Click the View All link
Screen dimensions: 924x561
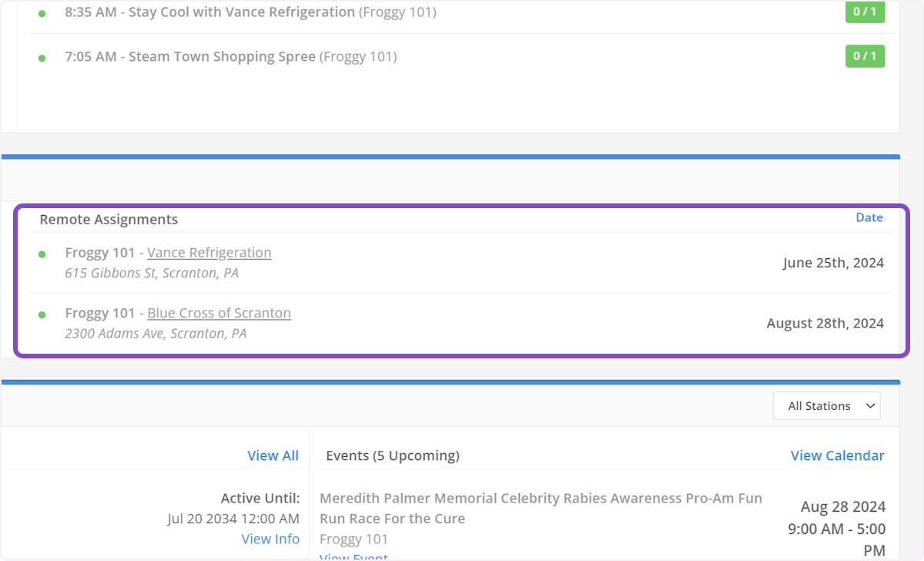[x=273, y=455]
